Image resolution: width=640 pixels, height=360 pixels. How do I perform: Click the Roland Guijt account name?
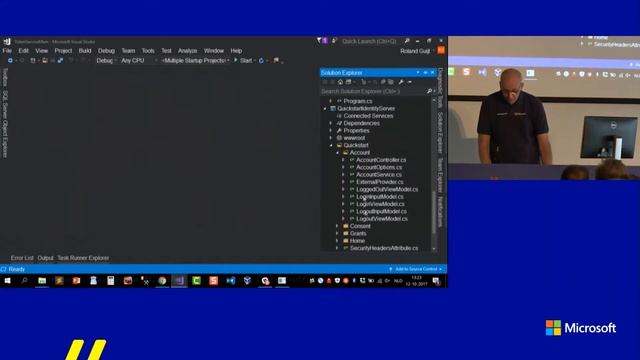415,51
